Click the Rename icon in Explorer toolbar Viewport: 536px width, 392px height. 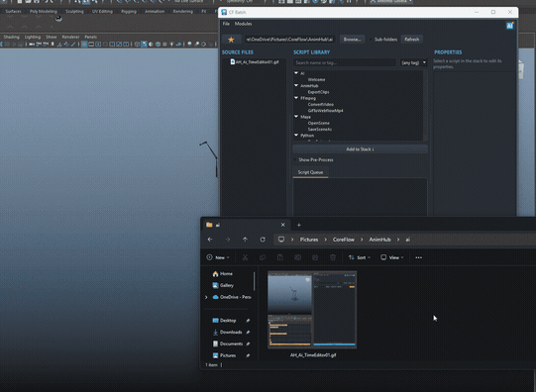(x=298, y=257)
